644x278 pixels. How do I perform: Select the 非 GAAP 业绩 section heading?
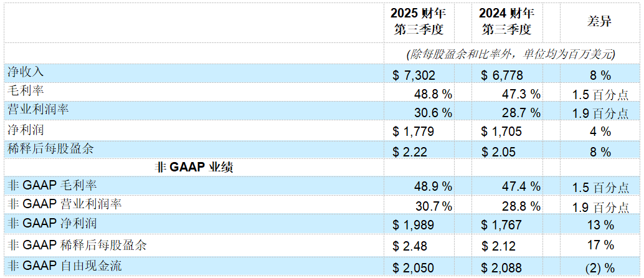coord(193,167)
